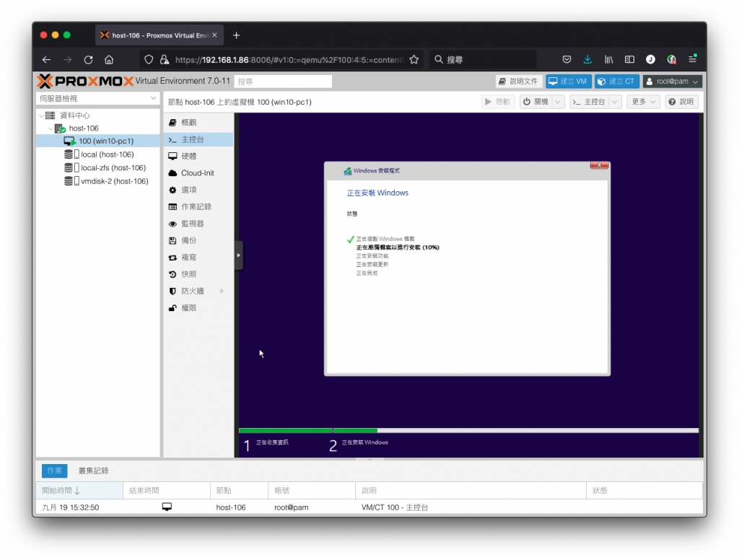Reload the page with refresh icon
Image resolution: width=739 pixels, height=560 pixels.
[88, 60]
